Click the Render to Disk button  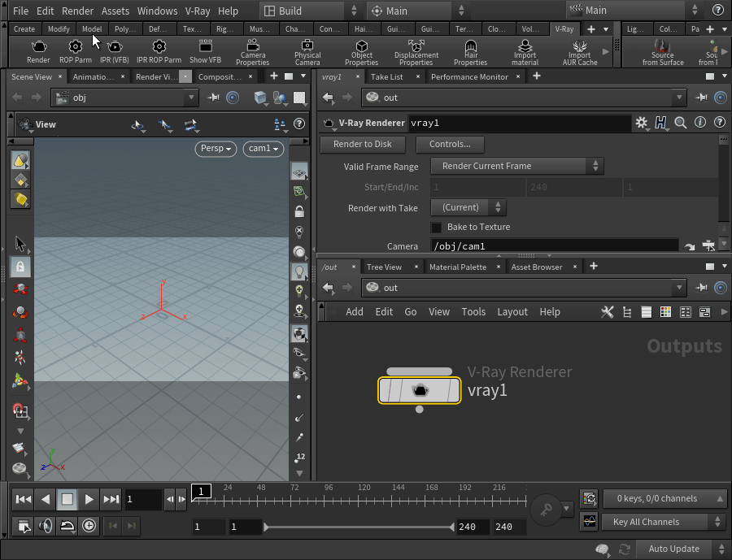click(362, 144)
